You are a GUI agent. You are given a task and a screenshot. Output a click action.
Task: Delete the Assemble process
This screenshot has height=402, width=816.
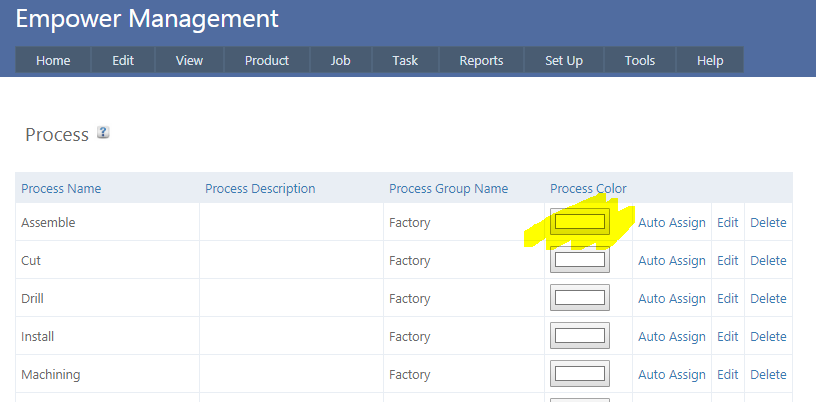coord(768,223)
